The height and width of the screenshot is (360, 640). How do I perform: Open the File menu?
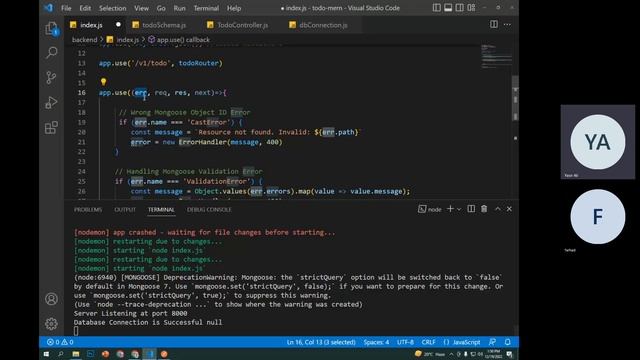click(66, 8)
